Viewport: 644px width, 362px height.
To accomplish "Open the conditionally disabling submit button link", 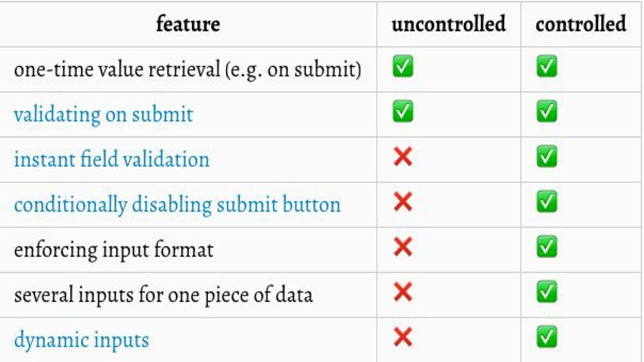I will click(x=177, y=205).
